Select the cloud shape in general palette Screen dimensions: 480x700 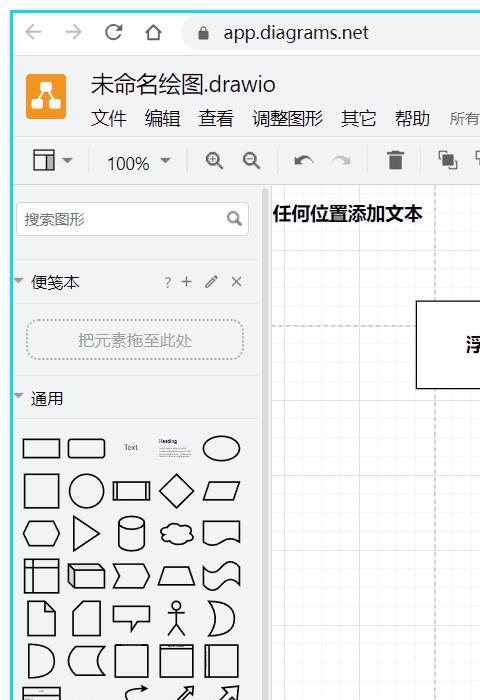pos(176,533)
